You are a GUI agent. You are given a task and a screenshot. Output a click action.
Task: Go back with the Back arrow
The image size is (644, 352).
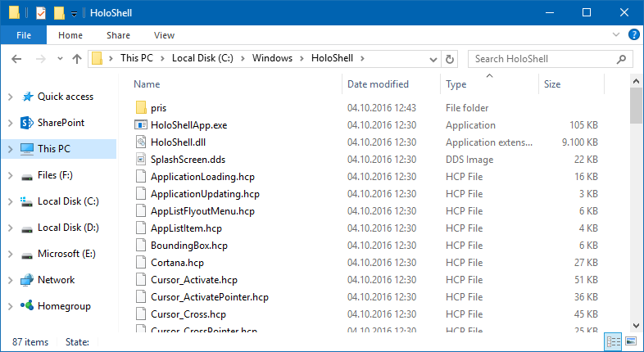tap(16, 59)
